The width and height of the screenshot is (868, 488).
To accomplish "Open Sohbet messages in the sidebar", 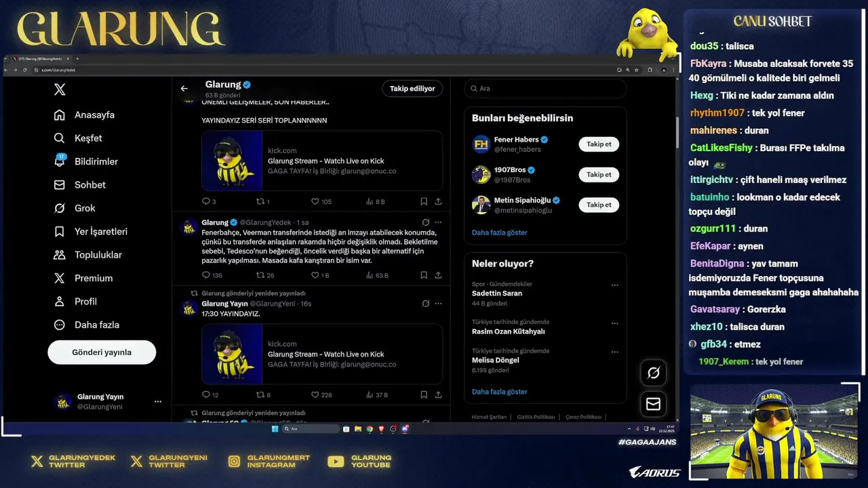I will point(80,185).
